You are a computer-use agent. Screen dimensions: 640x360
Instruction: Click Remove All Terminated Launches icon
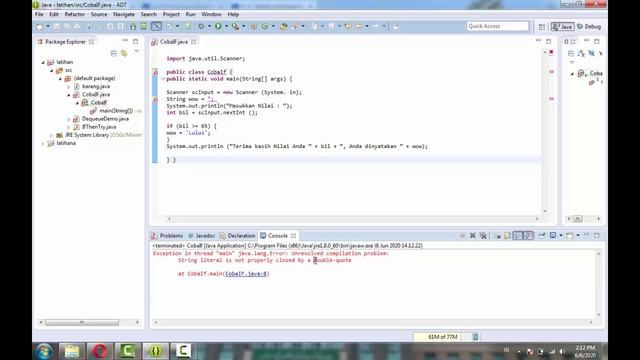[483, 236]
